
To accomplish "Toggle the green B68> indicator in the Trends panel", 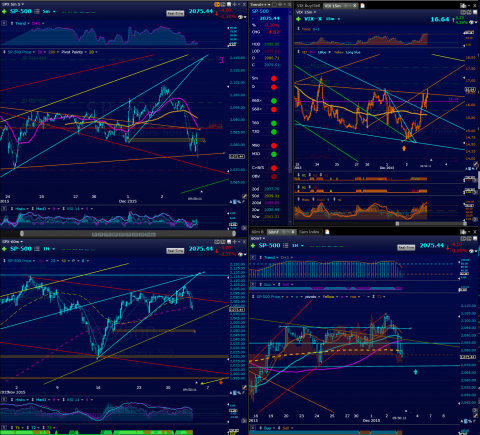I will [274, 101].
